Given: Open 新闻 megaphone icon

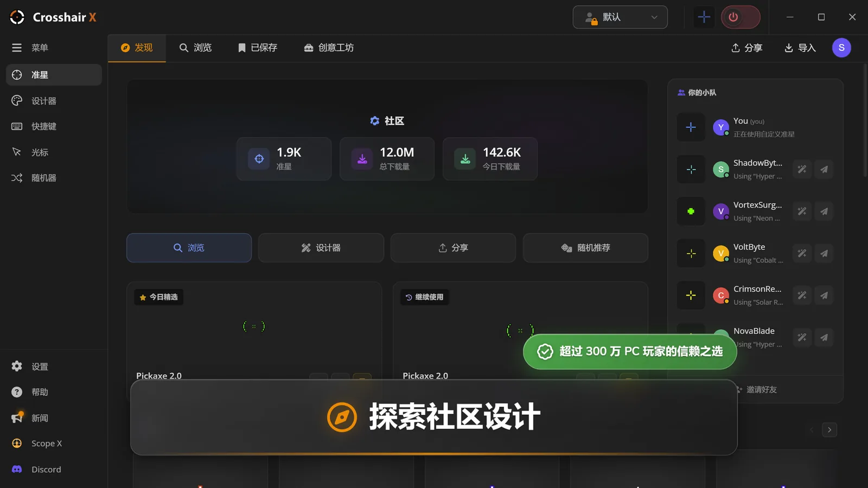Looking at the screenshot, I should pyautogui.click(x=17, y=418).
